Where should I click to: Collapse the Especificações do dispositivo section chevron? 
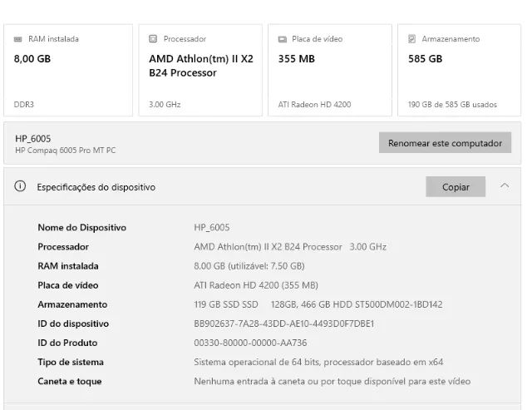[505, 185]
